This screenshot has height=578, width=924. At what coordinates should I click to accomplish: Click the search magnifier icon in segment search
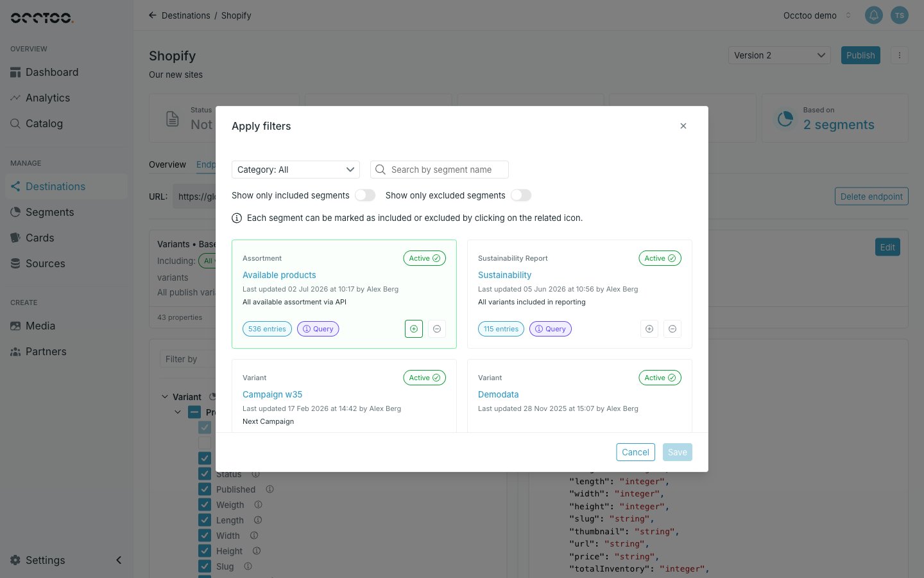(381, 170)
